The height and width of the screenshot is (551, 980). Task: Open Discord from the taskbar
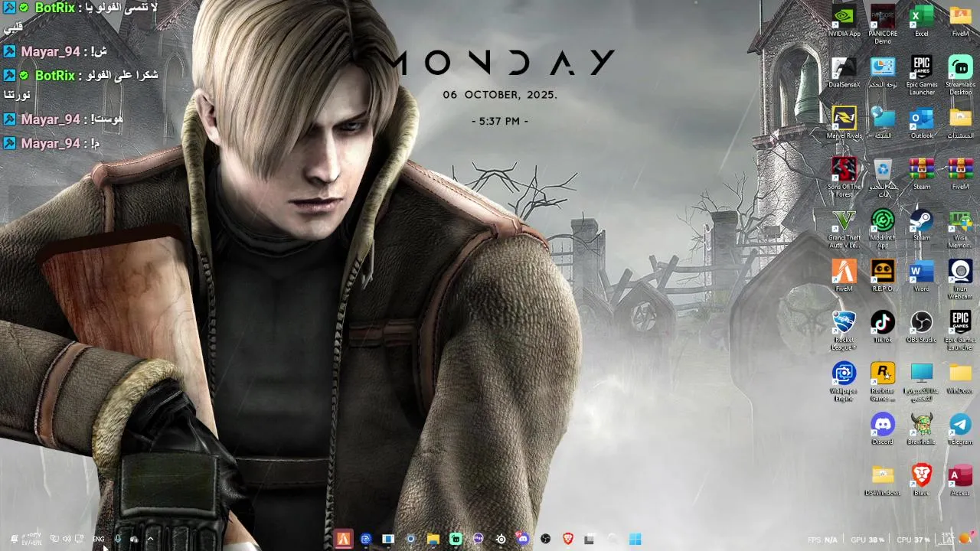tap(523, 540)
